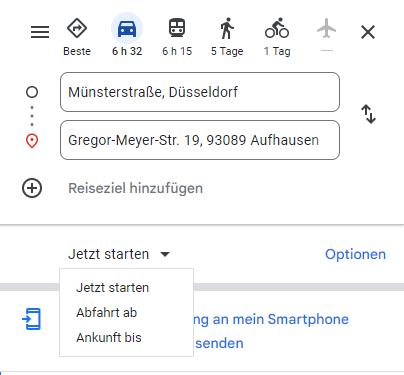Collapse the Jetzt starten dropdown arrow
Viewport: 404px width, 375px height.
click(165, 255)
